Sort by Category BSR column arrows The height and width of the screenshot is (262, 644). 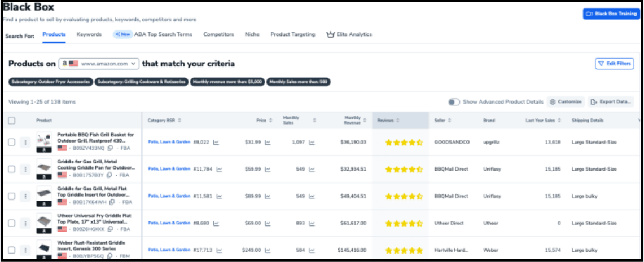pyautogui.click(x=179, y=121)
